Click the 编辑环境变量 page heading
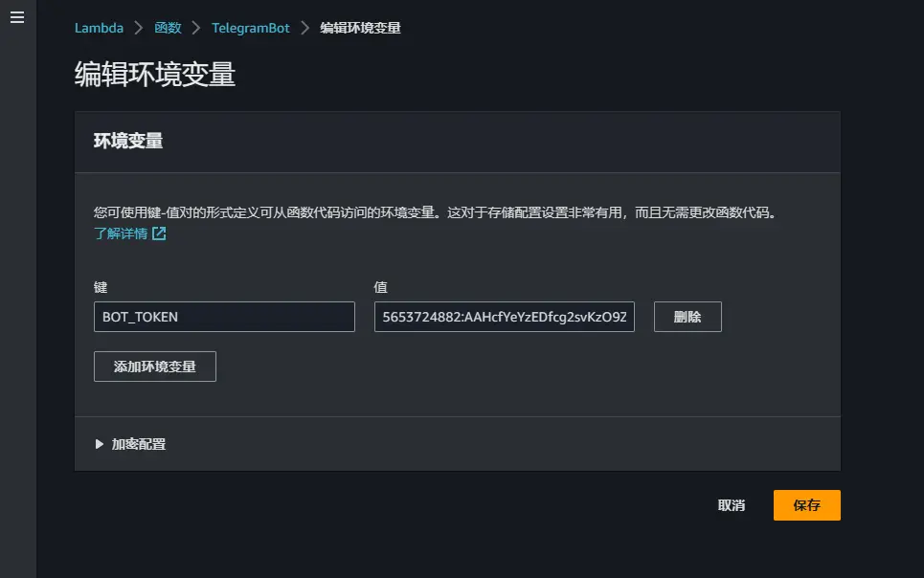The height and width of the screenshot is (578, 924). (155, 76)
